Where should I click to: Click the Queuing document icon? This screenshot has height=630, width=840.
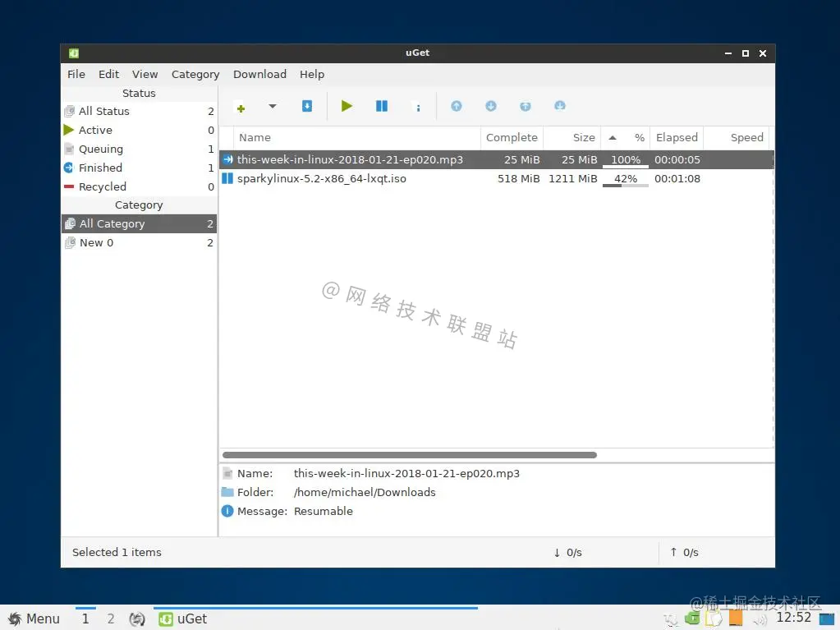click(69, 149)
